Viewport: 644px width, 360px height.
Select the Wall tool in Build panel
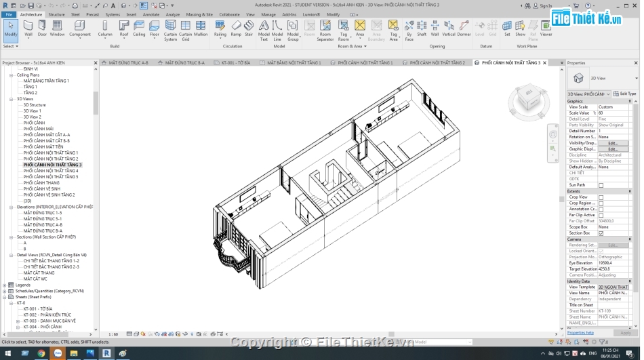click(28, 28)
